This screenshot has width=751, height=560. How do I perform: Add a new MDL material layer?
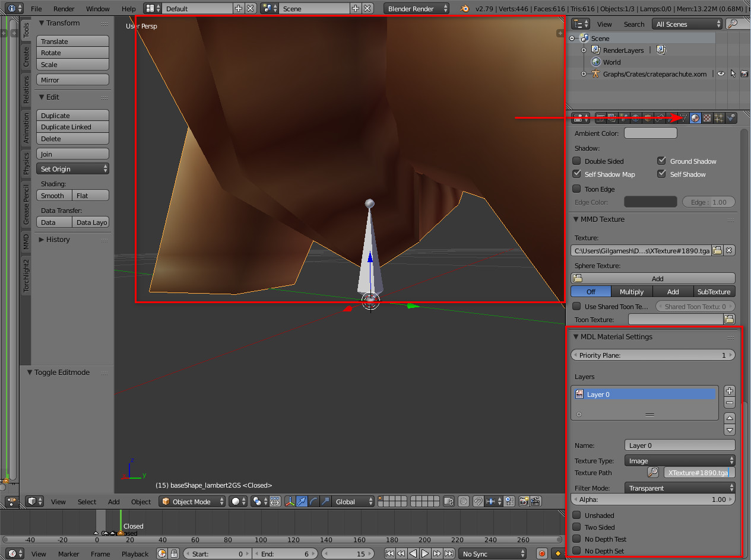click(x=730, y=391)
